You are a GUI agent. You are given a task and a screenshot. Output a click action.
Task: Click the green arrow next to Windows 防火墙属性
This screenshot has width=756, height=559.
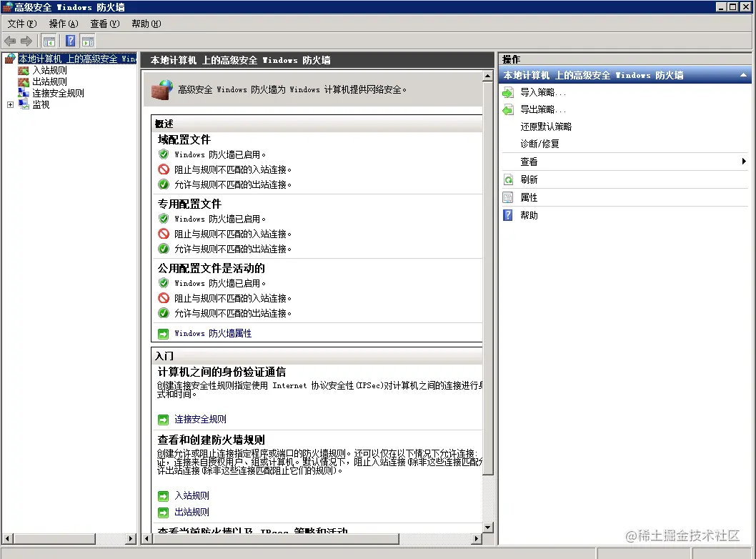(164, 334)
